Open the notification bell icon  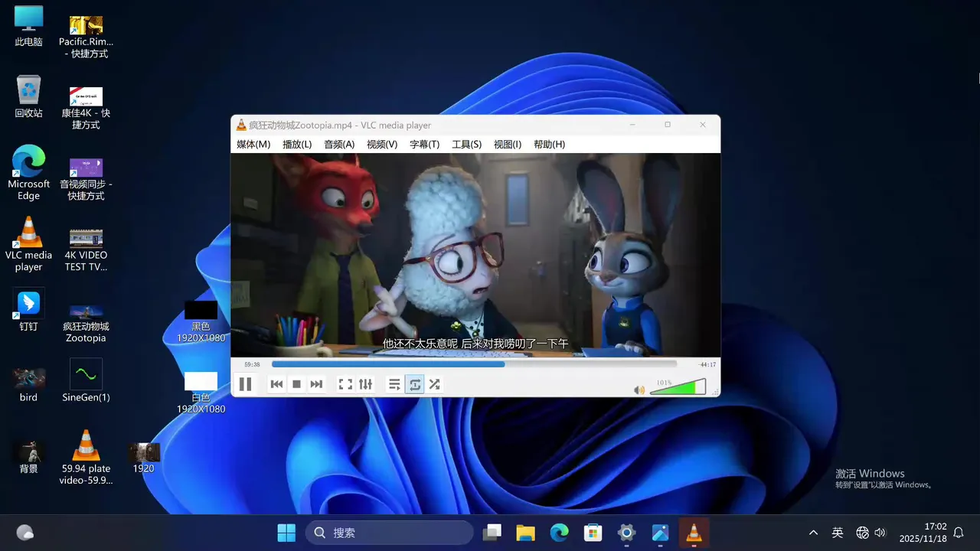(x=959, y=533)
